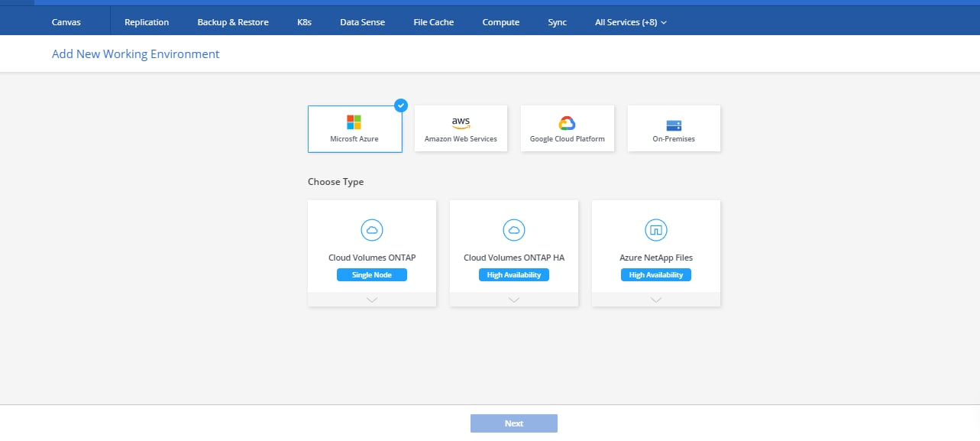
Task: Click the Cloud Volumes ONTAP cloud icon
Action: [x=372, y=229]
